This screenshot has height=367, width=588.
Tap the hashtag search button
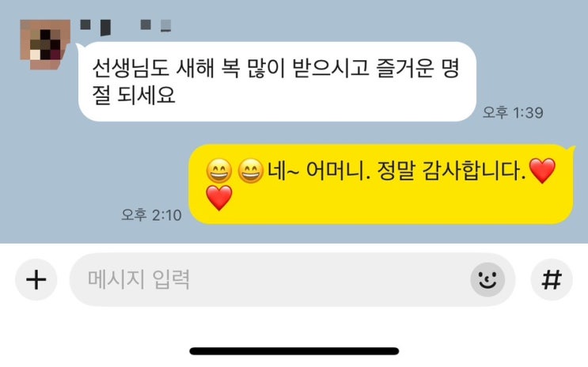click(x=552, y=280)
